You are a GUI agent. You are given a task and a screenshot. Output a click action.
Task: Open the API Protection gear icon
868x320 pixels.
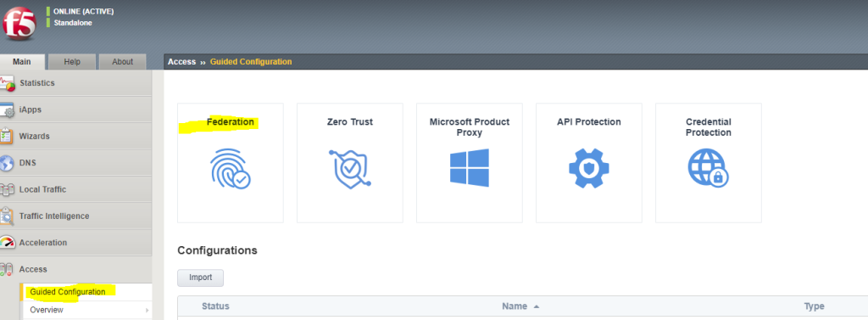click(589, 168)
